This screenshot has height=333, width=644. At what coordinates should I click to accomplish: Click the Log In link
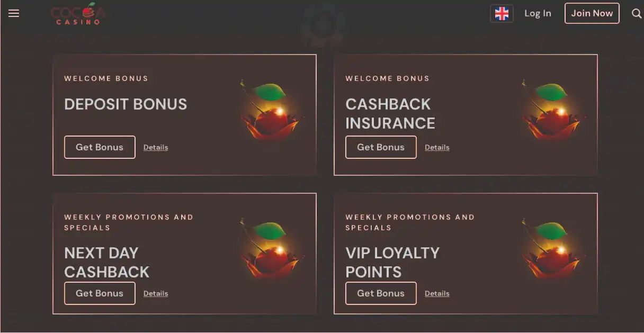click(x=538, y=14)
